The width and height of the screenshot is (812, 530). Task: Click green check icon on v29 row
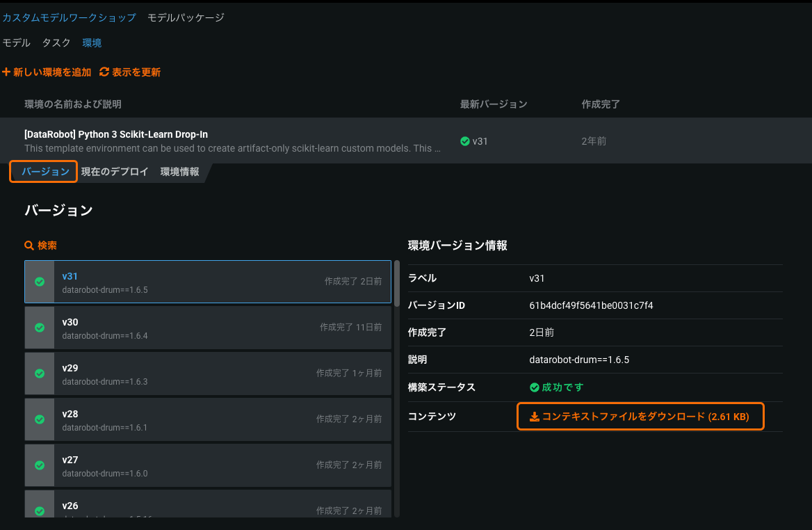pos(40,374)
